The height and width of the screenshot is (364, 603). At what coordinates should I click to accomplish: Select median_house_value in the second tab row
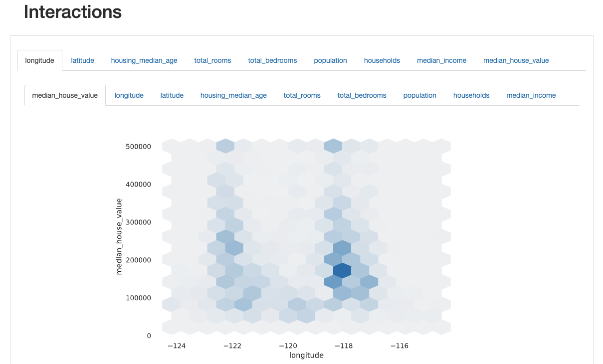coord(65,95)
